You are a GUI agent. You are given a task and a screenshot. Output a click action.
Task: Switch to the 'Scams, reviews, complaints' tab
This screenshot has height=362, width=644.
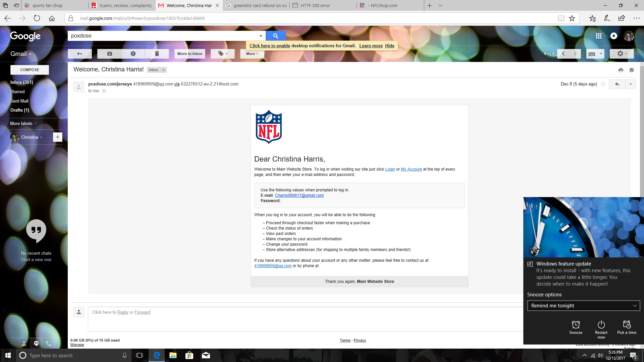pyautogui.click(x=122, y=5)
